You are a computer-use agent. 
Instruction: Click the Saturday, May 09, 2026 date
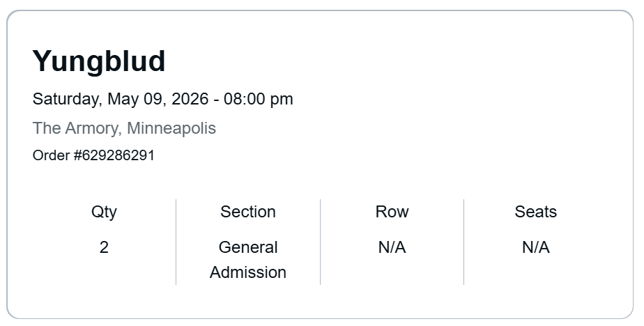[x=120, y=99]
